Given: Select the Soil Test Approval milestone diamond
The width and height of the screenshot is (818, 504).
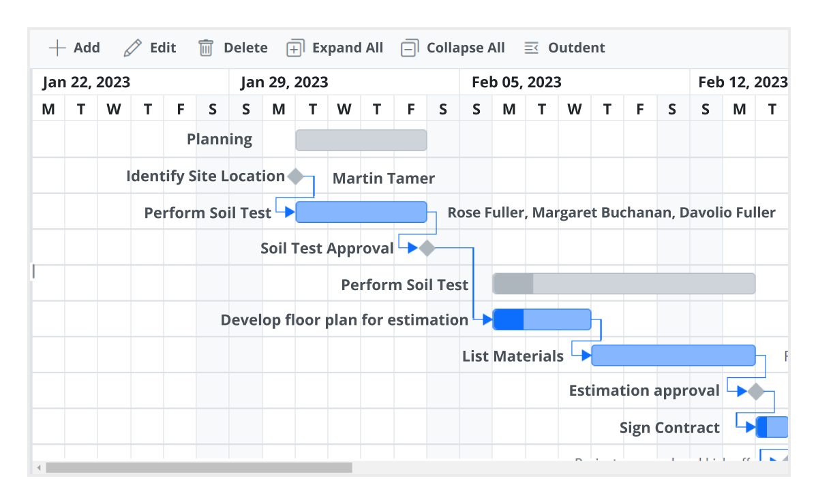Looking at the screenshot, I should coord(427,248).
